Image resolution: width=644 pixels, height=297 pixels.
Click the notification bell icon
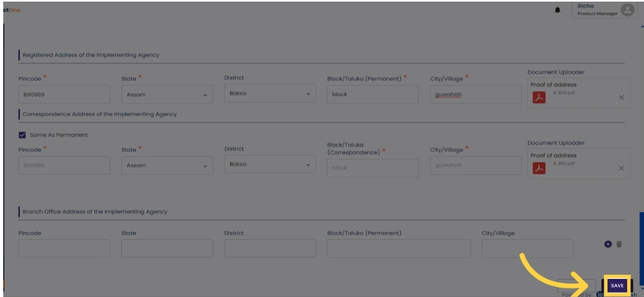(x=557, y=10)
